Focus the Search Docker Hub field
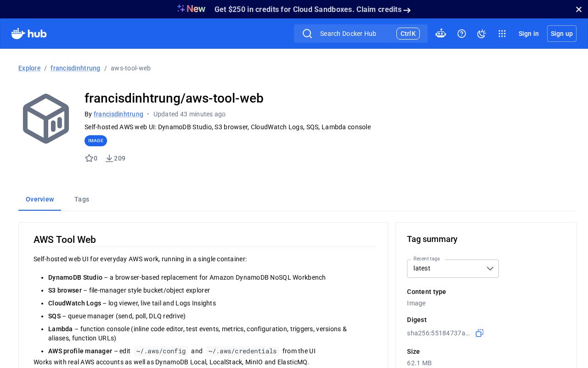The height and width of the screenshot is (368, 588). 361,34
